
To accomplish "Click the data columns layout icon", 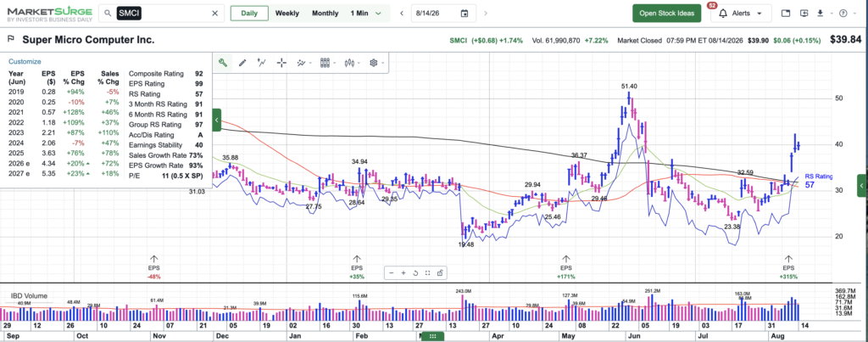I will tap(325, 63).
